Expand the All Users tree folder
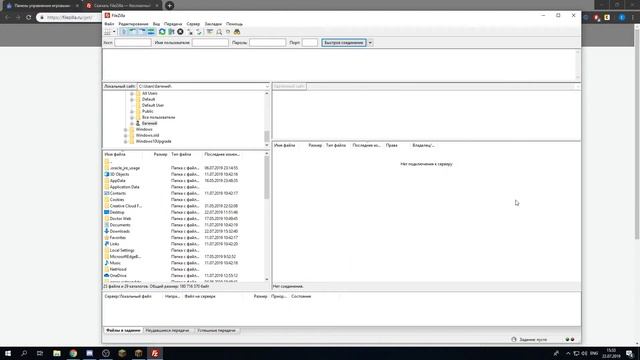 (132, 93)
